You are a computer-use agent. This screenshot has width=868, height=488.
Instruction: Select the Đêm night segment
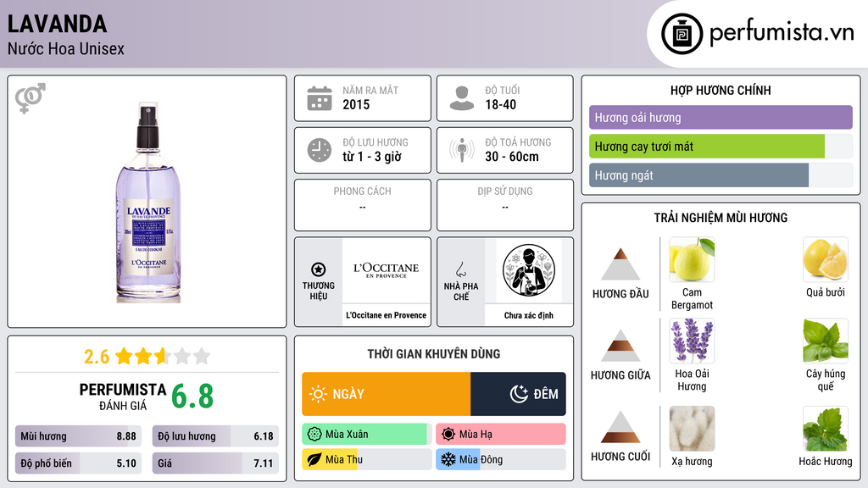(518, 394)
